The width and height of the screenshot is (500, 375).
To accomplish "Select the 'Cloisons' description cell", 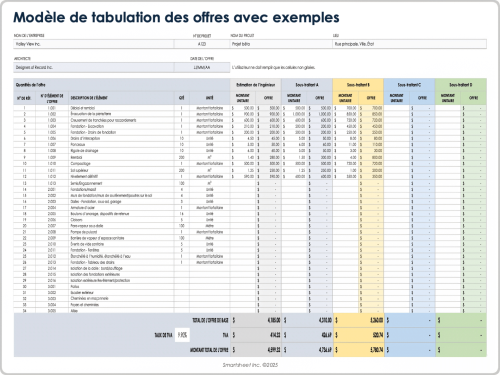I will [x=121, y=220].
